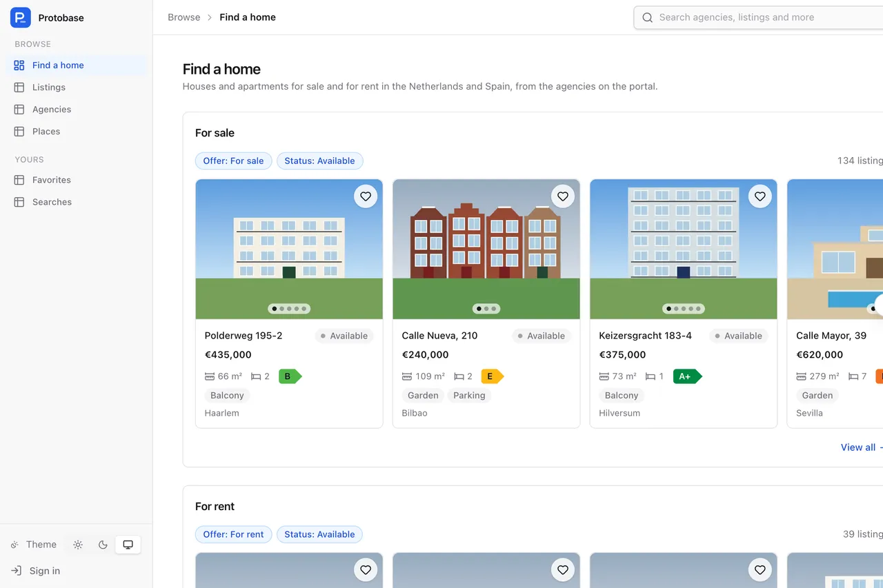Focus the search agencies and listings field
Screen dimensions: 883x588
coord(759,18)
